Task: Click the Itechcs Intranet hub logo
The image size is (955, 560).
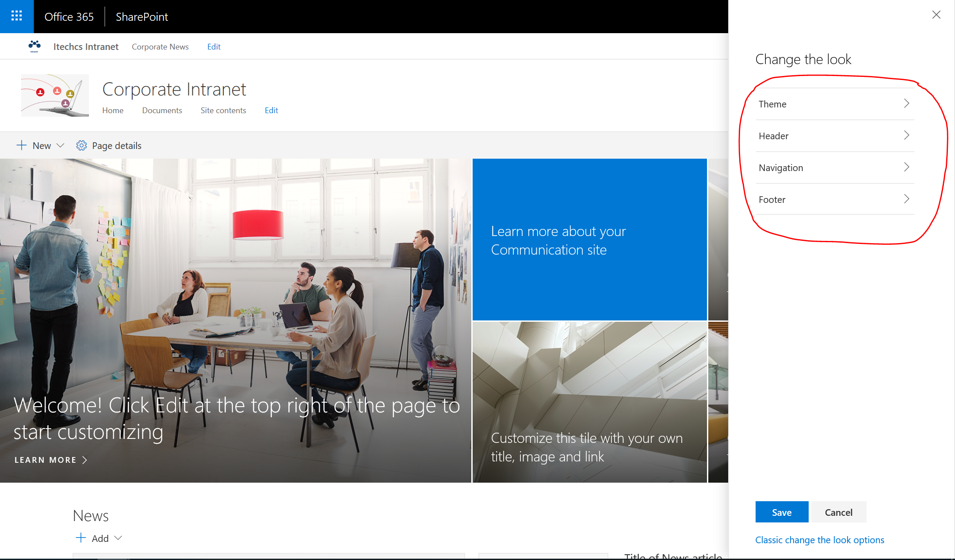Action: (34, 46)
